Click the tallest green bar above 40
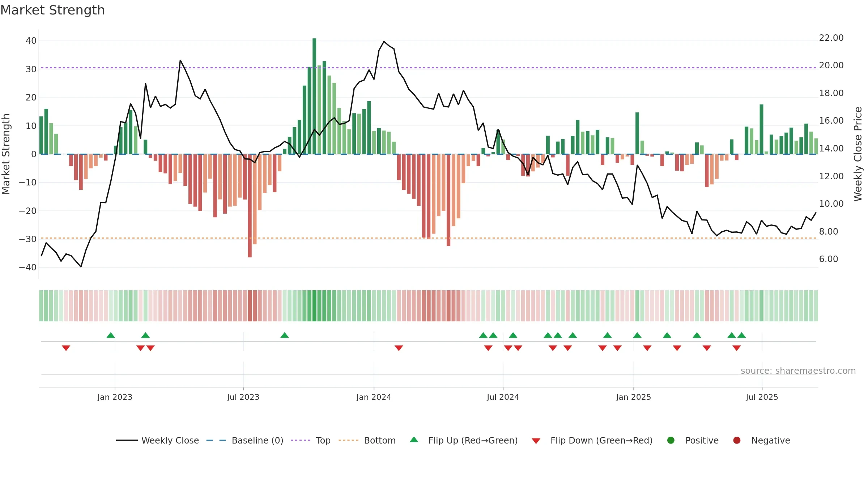This screenshot has height=488, width=868. (x=314, y=96)
